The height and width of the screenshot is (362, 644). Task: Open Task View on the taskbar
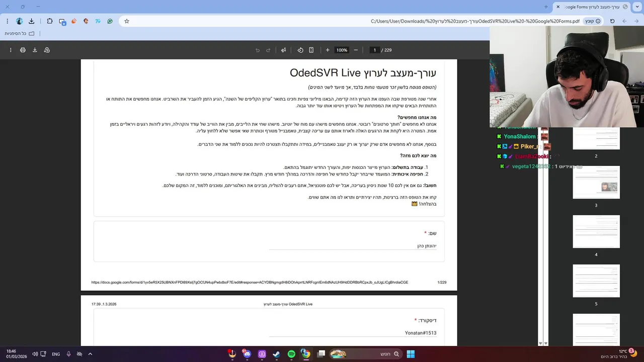coord(321,354)
